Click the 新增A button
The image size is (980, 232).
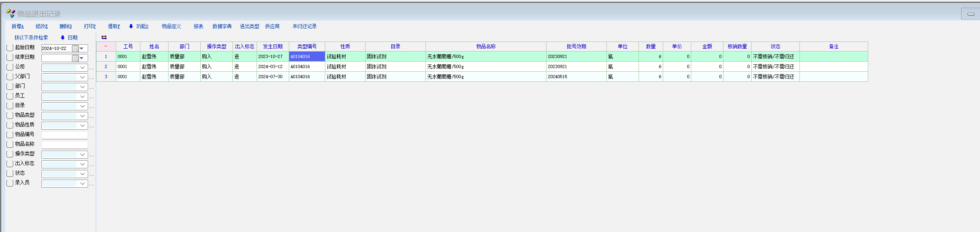pyautogui.click(x=18, y=27)
